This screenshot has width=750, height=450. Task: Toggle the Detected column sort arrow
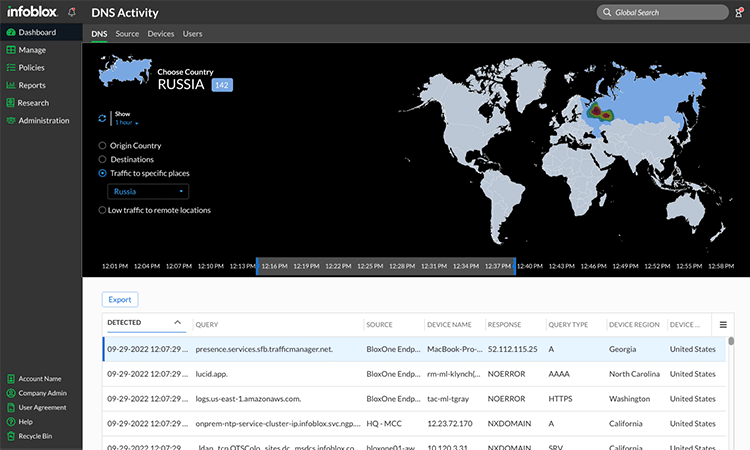coord(177,322)
